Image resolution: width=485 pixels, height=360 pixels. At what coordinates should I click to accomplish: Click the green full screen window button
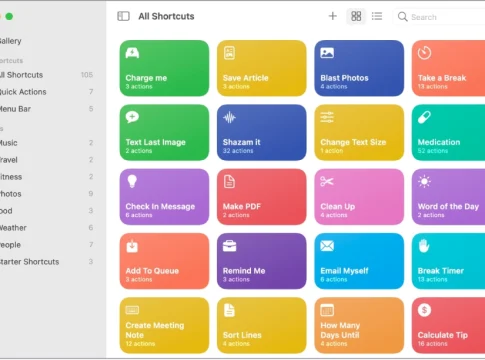9,16
